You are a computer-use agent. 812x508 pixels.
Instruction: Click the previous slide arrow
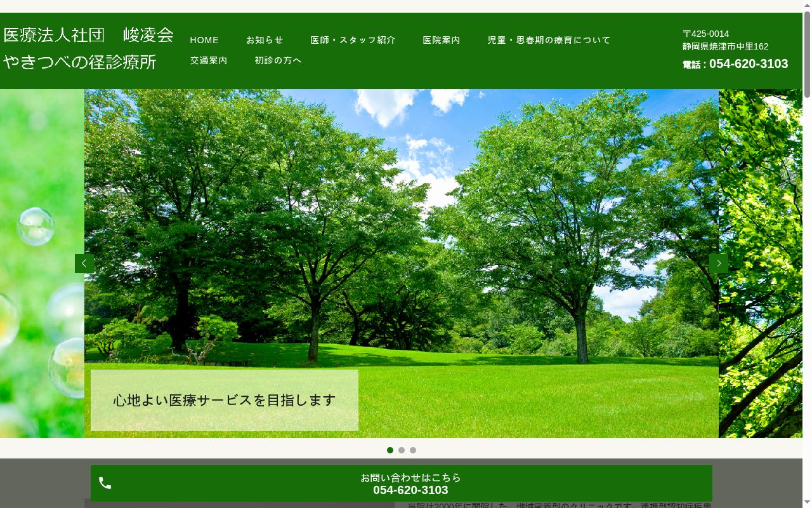(84, 264)
